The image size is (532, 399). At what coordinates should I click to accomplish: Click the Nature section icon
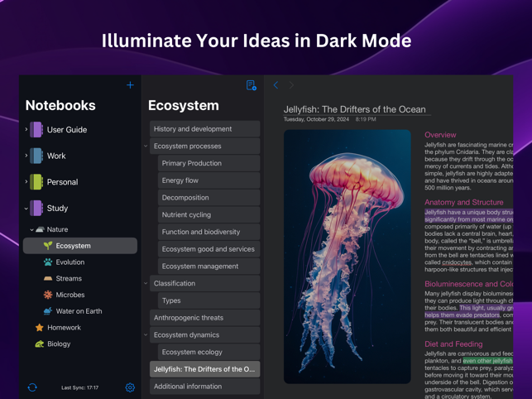(x=40, y=229)
